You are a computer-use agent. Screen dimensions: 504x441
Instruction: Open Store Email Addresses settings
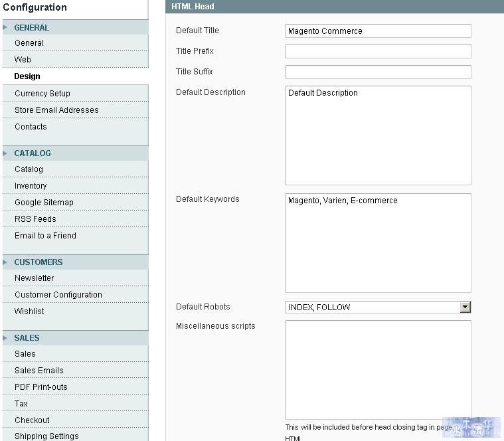[75, 110]
